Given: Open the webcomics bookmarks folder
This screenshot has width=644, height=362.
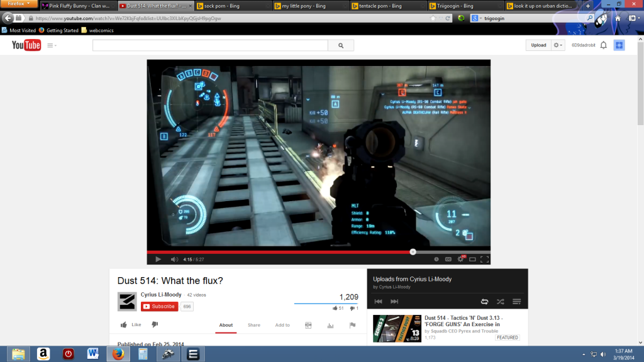Looking at the screenshot, I should 97,30.
